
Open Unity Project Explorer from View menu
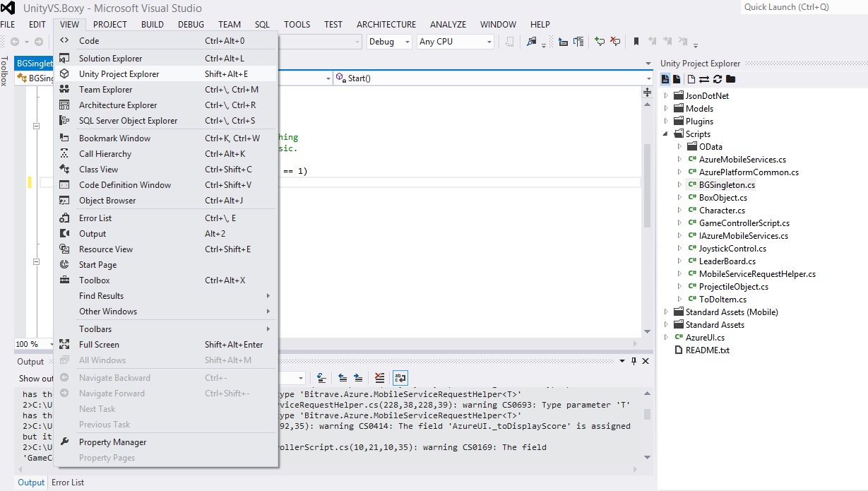pos(166,74)
